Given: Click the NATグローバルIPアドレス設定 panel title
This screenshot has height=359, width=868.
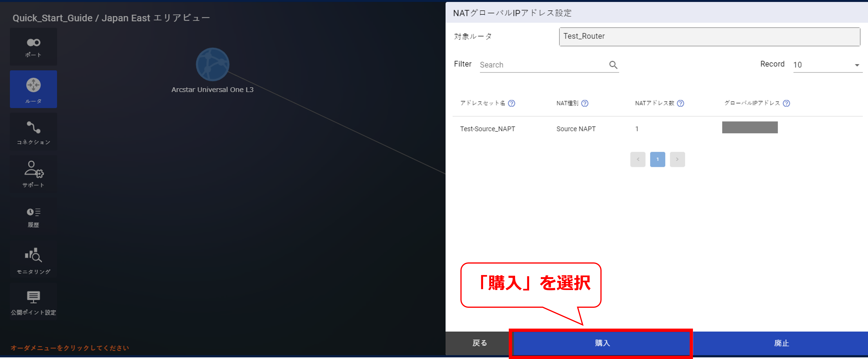Looking at the screenshot, I should [512, 13].
